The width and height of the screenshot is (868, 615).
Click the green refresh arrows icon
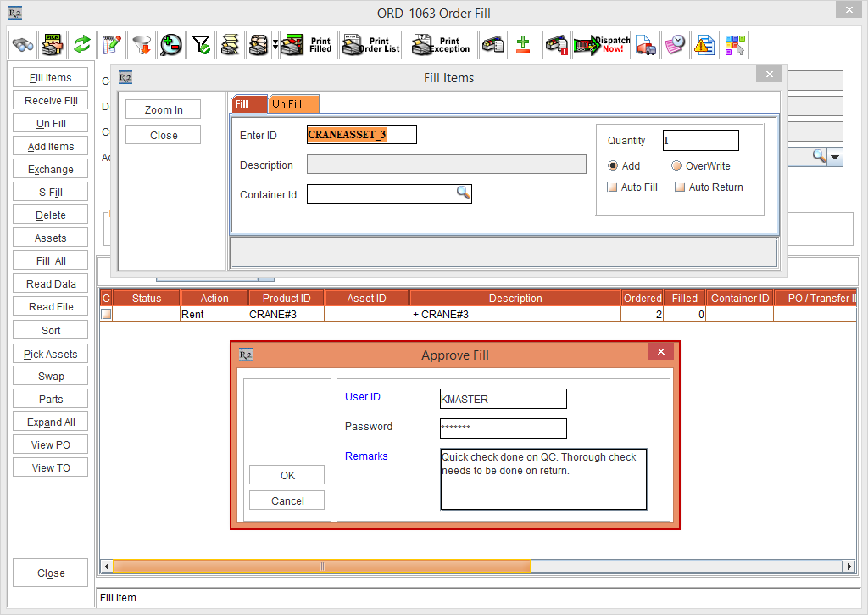click(81, 45)
